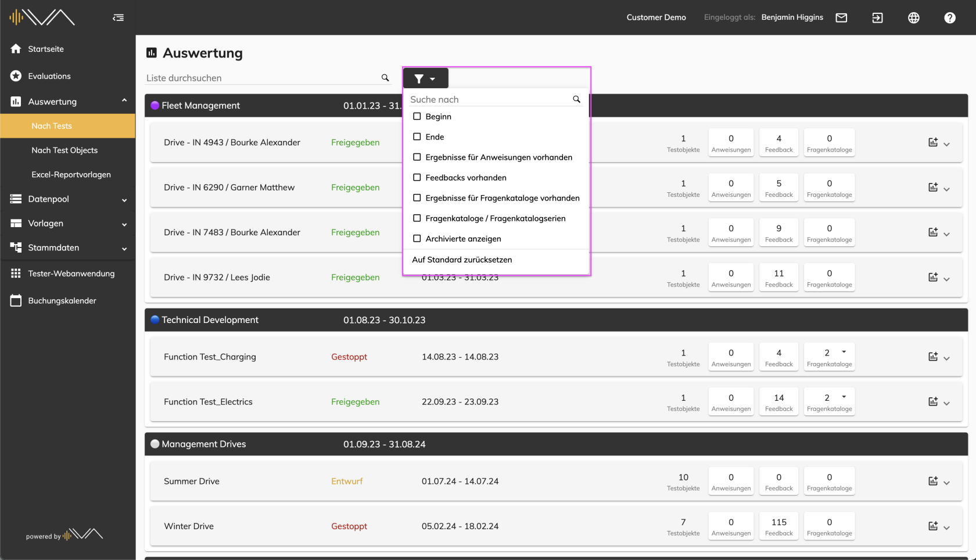Click the Evaluations star icon
The image size is (976, 560).
click(x=16, y=76)
